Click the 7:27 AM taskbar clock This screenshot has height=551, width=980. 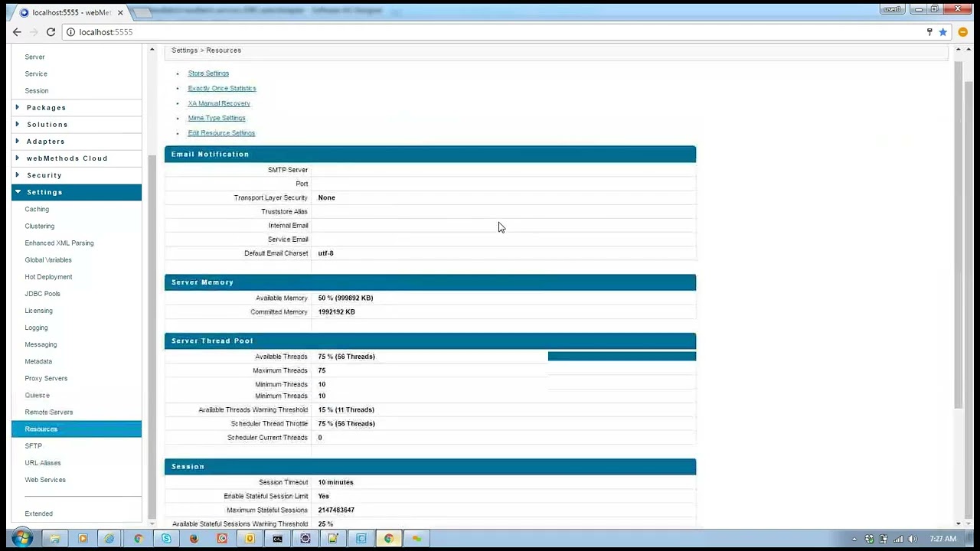[x=942, y=539]
